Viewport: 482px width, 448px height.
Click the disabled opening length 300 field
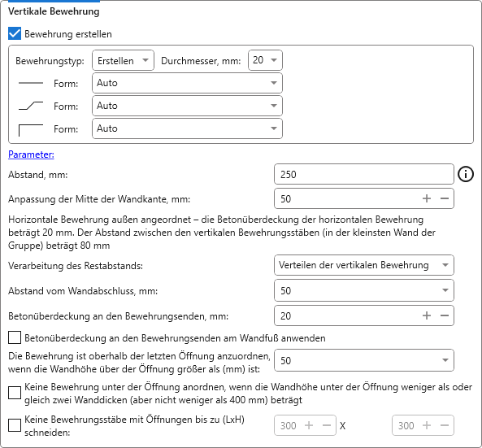(305, 425)
